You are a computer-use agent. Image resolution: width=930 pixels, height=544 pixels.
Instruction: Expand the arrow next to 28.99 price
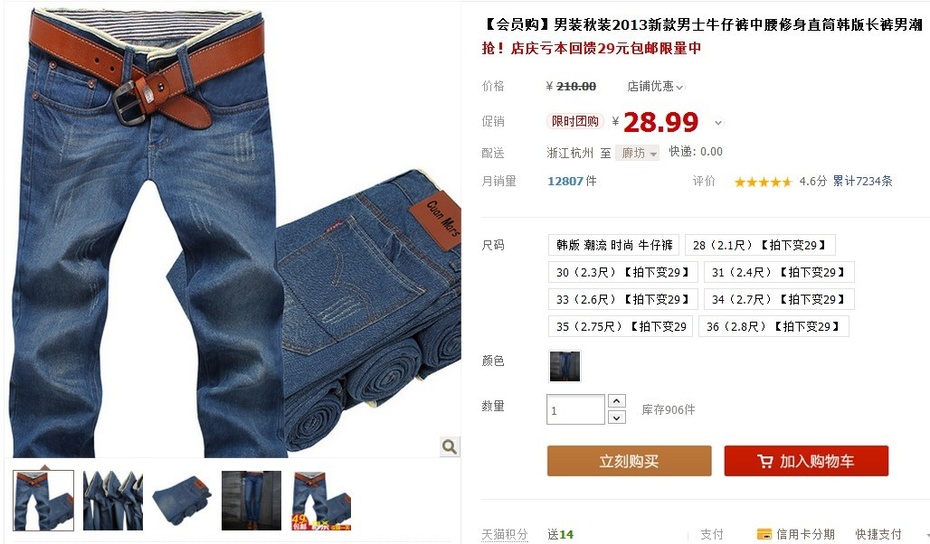[718, 123]
